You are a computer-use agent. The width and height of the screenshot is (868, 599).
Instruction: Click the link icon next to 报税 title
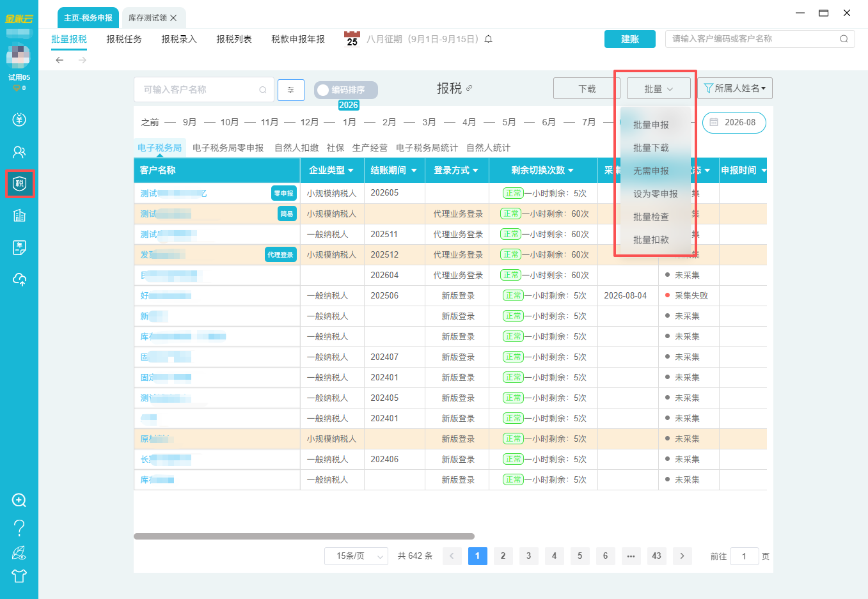470,88
